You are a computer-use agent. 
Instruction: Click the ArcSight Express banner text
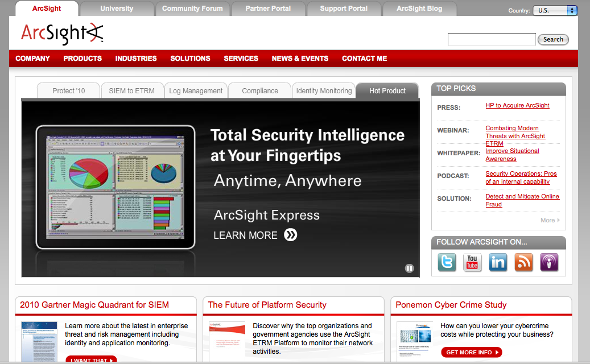pos(266,215)
